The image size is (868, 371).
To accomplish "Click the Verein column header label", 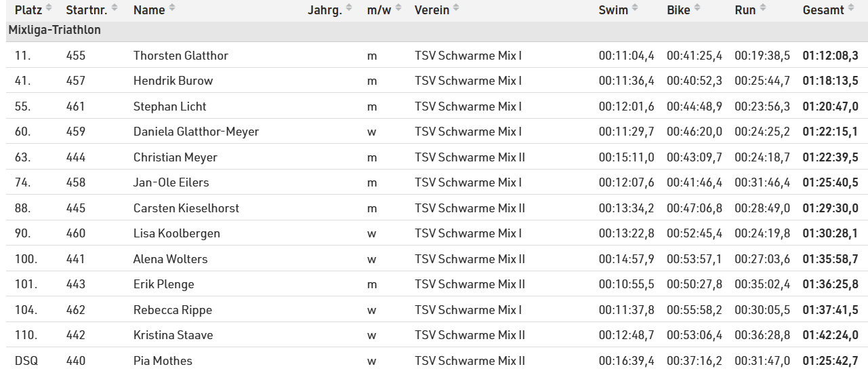I will click(x=432, y=10).
